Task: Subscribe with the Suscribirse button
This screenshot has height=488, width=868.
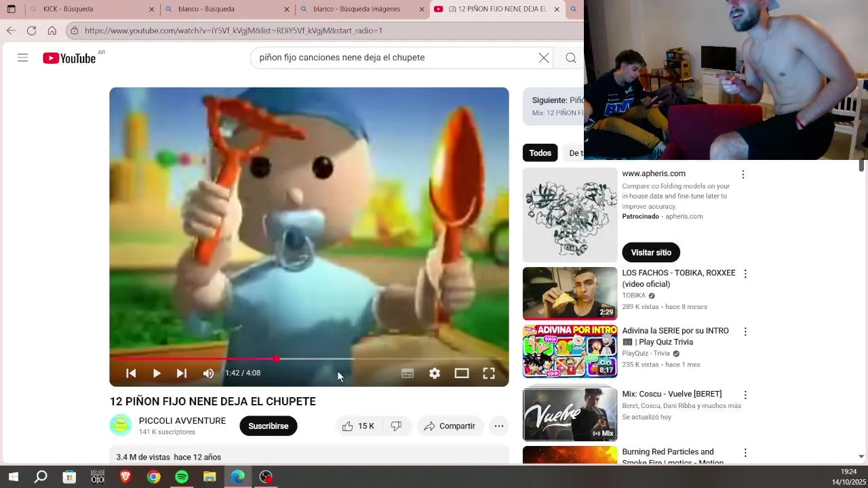Action: click(x=269, y=426)
